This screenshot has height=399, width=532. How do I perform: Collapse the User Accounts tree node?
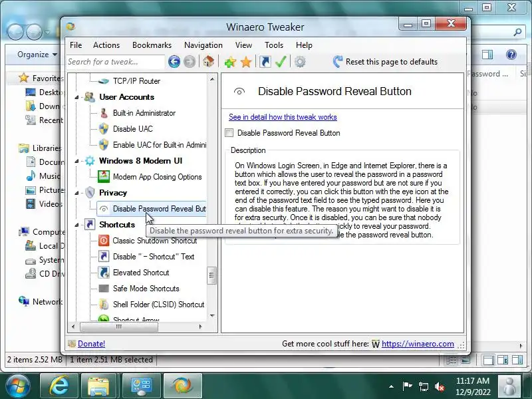coord(76,97)
